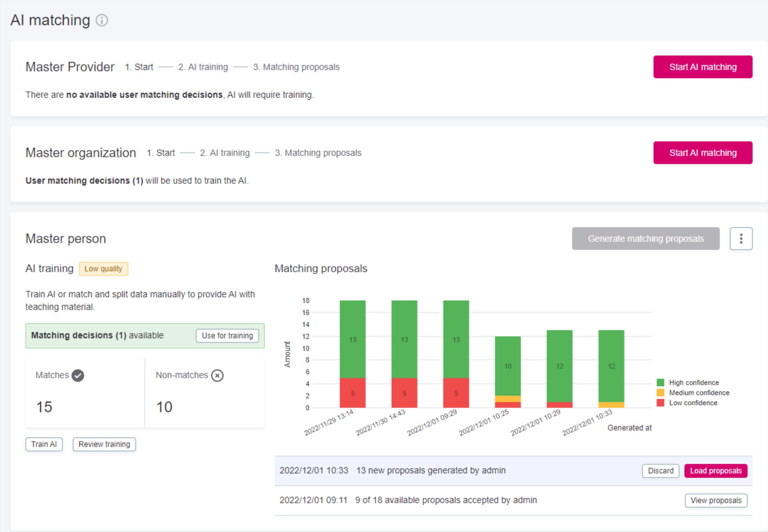Viewport: 768px width, 532px height.
Task: Start AI matching for Master Provider
Action: 703,67
